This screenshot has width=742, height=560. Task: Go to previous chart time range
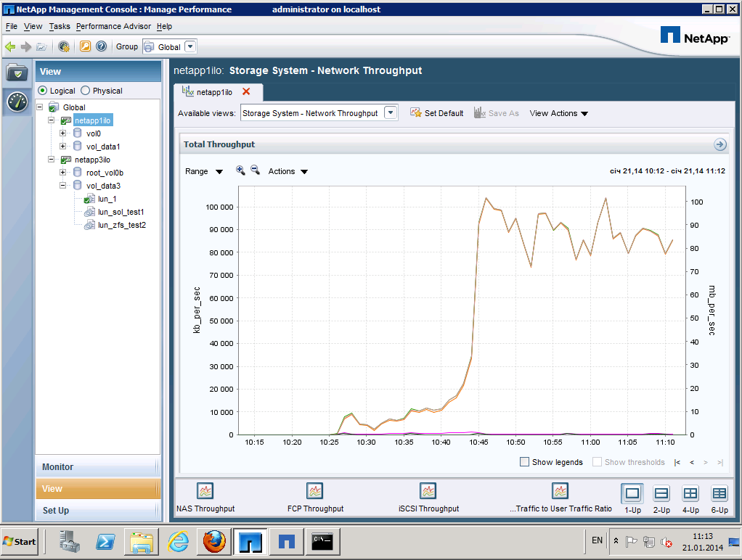click(x=692, y=462)
